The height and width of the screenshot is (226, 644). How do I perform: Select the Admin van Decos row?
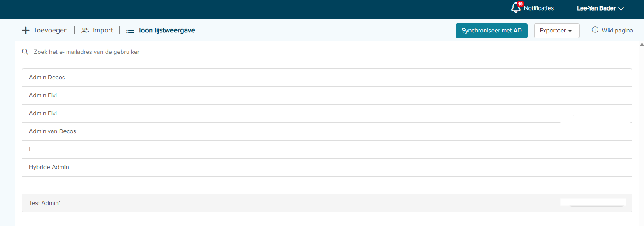(53, 131)
